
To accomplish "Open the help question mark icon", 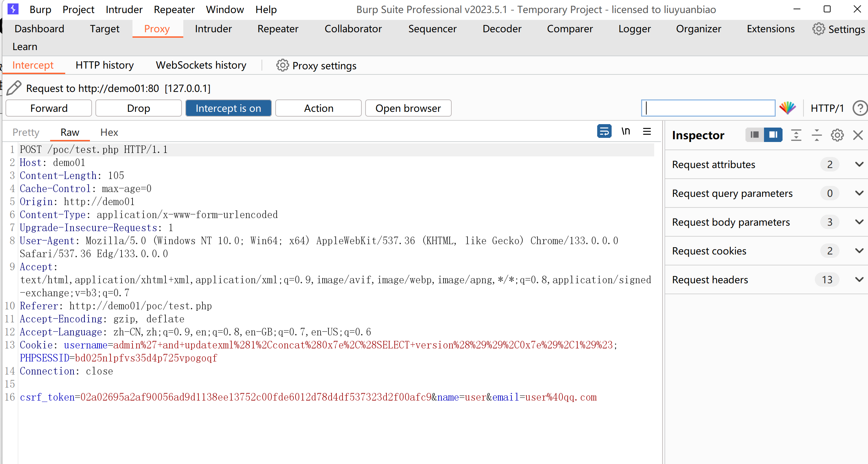I will pyautogui.click(x=860, y=108).
